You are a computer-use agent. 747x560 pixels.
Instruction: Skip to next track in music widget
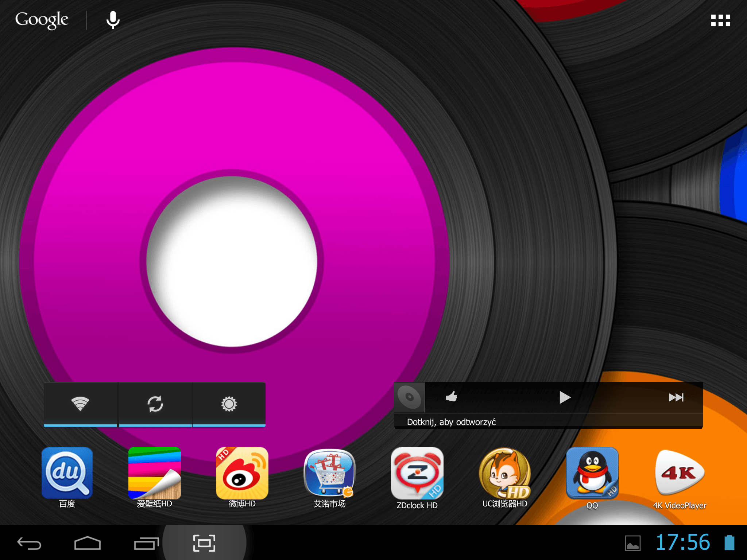[676, 397]
